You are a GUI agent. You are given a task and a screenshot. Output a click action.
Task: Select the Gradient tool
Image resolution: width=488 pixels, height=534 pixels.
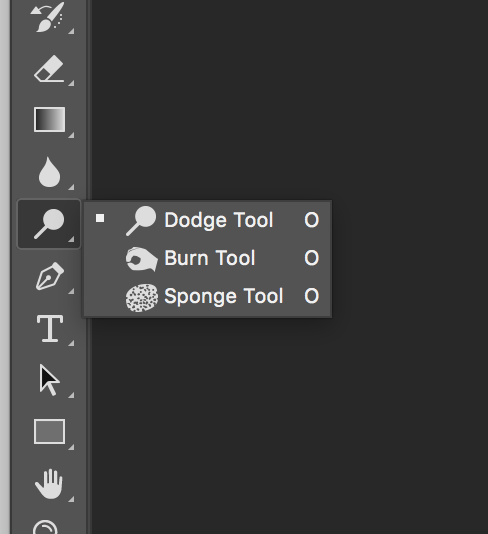49,120
